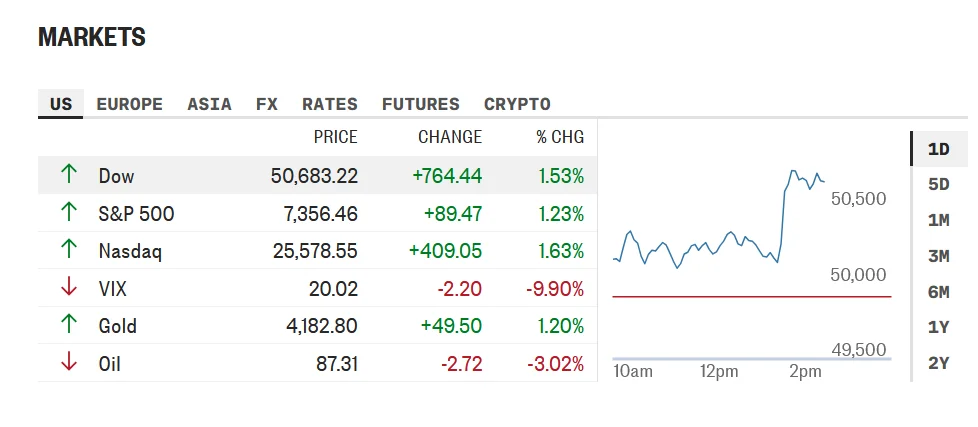Click the red down arrow beside VIX
This screenshot has height=427, width=978.
pyautogui.click(x=69, y=287)
